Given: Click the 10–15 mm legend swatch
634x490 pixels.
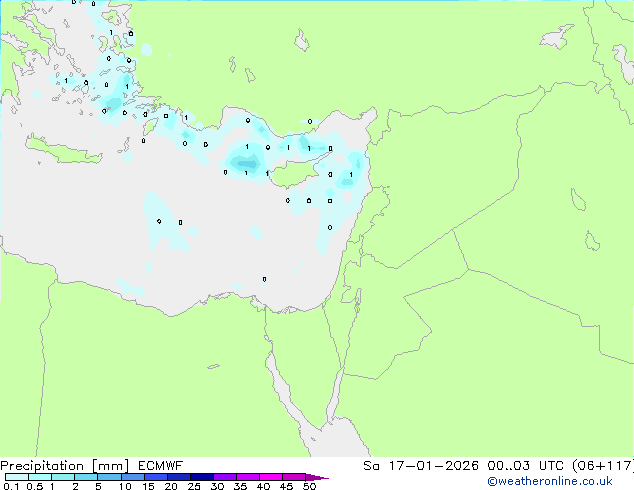Looking at the screenshot, I should (132, 477).
